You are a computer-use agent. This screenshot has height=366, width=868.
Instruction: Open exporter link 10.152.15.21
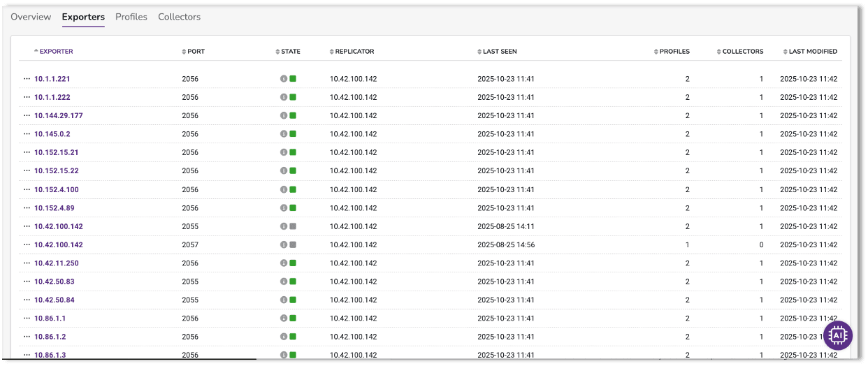point(57,152)
